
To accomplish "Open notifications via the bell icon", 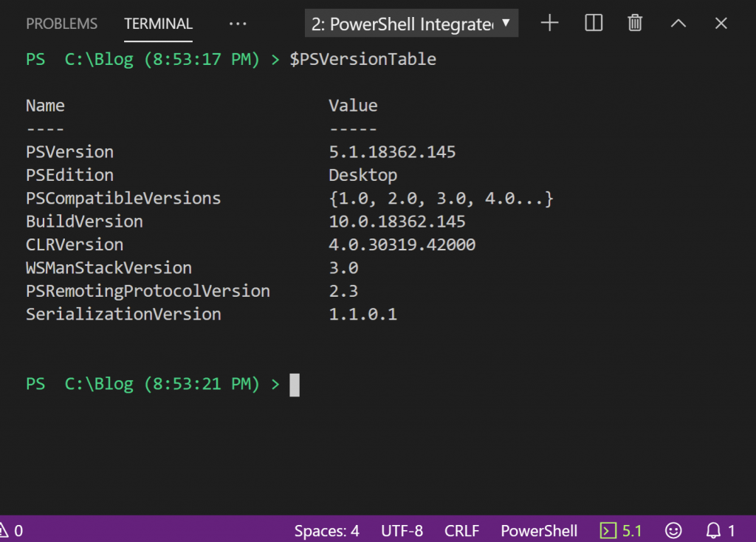I will 712,530.
